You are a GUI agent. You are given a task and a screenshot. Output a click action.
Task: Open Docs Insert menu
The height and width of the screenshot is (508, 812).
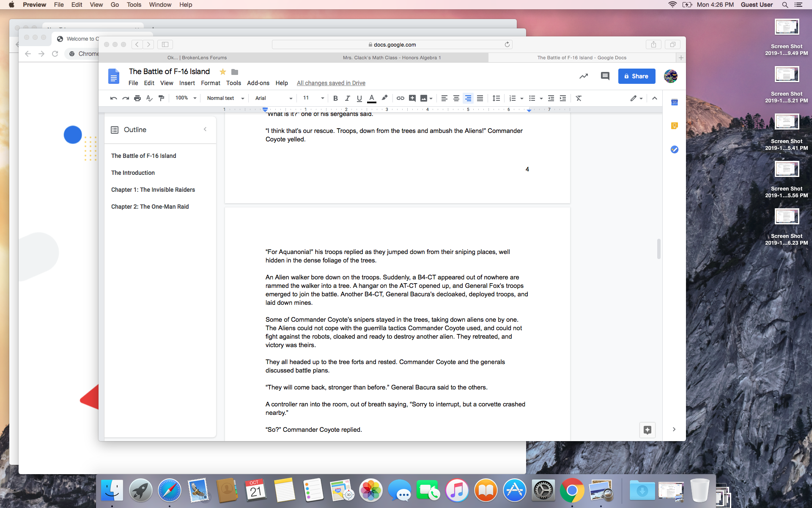pos(187,83)
